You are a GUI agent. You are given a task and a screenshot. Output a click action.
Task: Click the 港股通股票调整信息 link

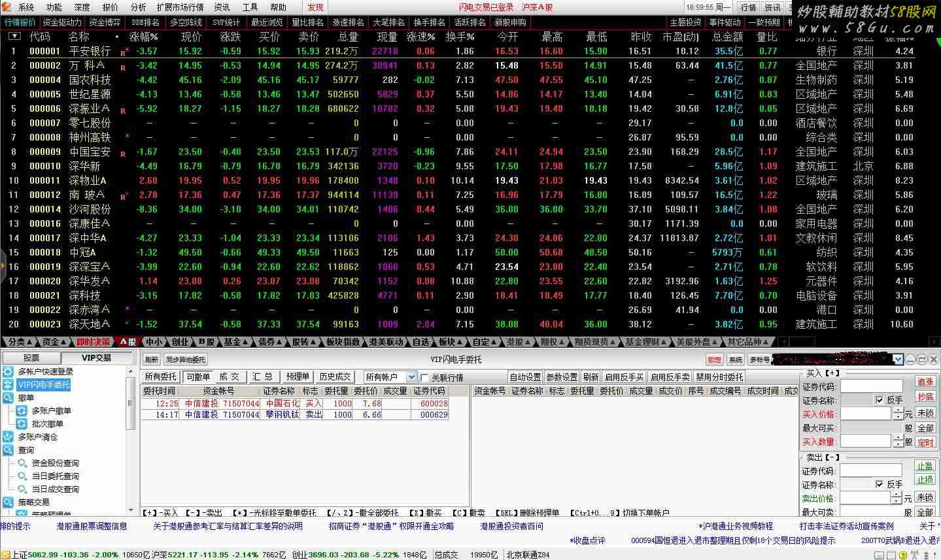pyautogui.click(x=92, y=526)
